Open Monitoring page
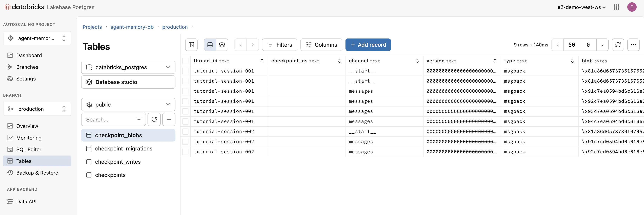This screenshot has width=644, height=215. 37,138
